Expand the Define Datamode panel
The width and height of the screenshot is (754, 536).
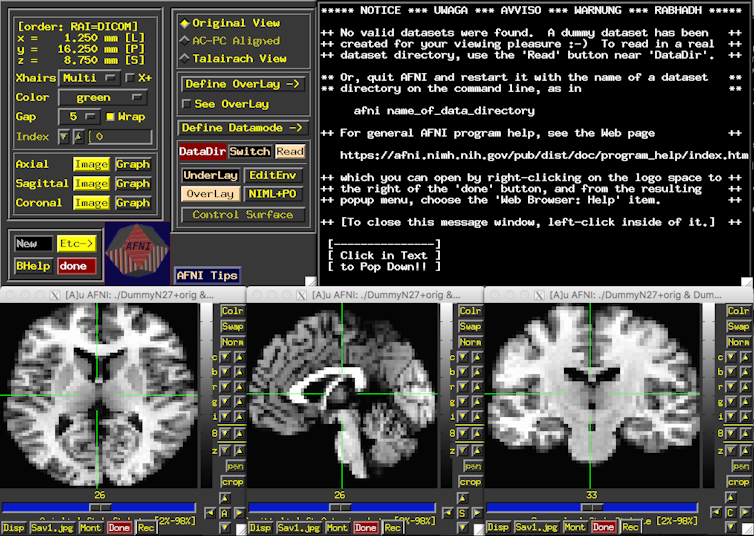(x=242, y=128)
